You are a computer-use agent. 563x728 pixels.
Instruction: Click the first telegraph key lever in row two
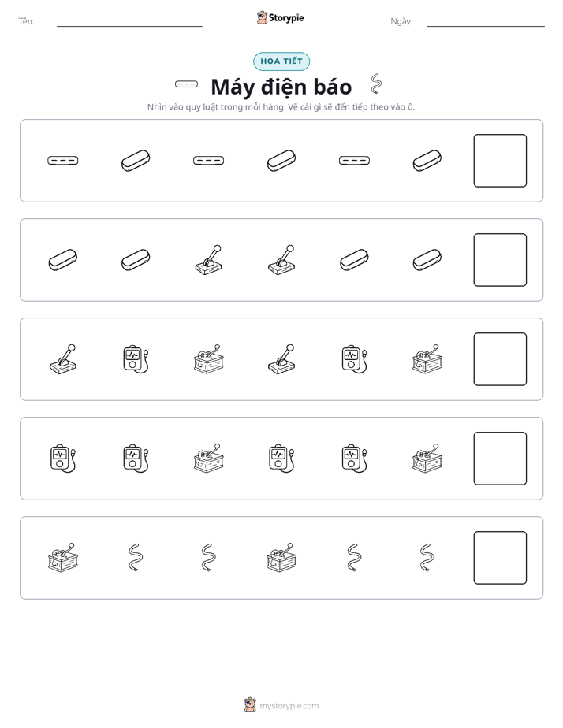point(209,260)
